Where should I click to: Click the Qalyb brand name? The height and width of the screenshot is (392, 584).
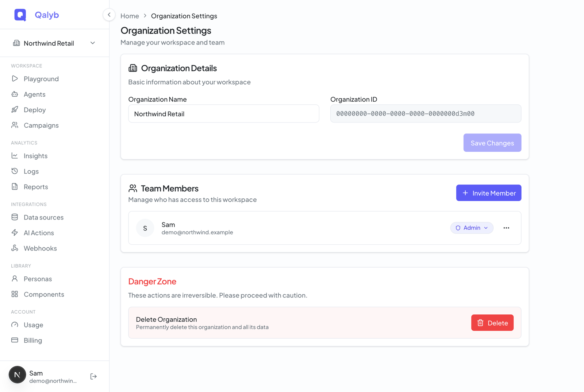coord(47,15)
